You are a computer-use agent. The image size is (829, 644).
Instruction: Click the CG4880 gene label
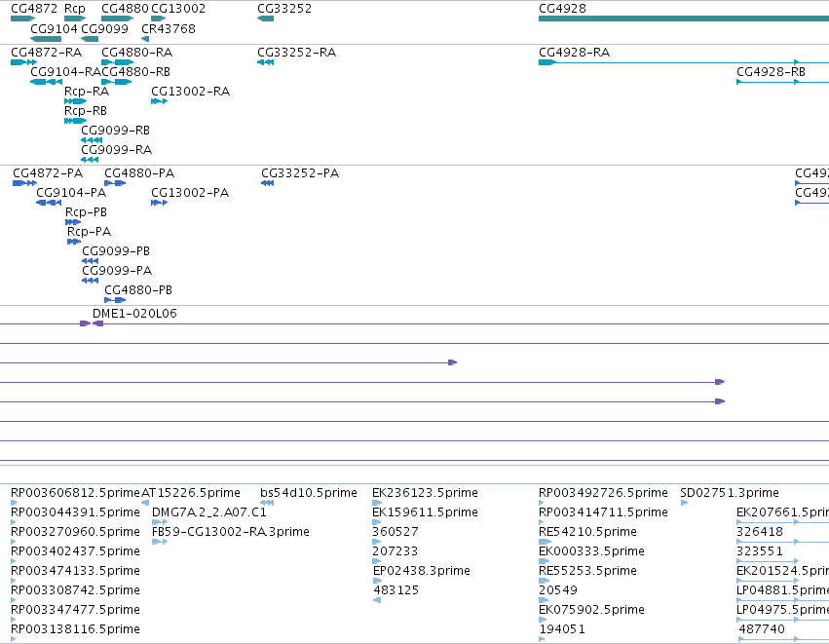click(x=125, y=9)
